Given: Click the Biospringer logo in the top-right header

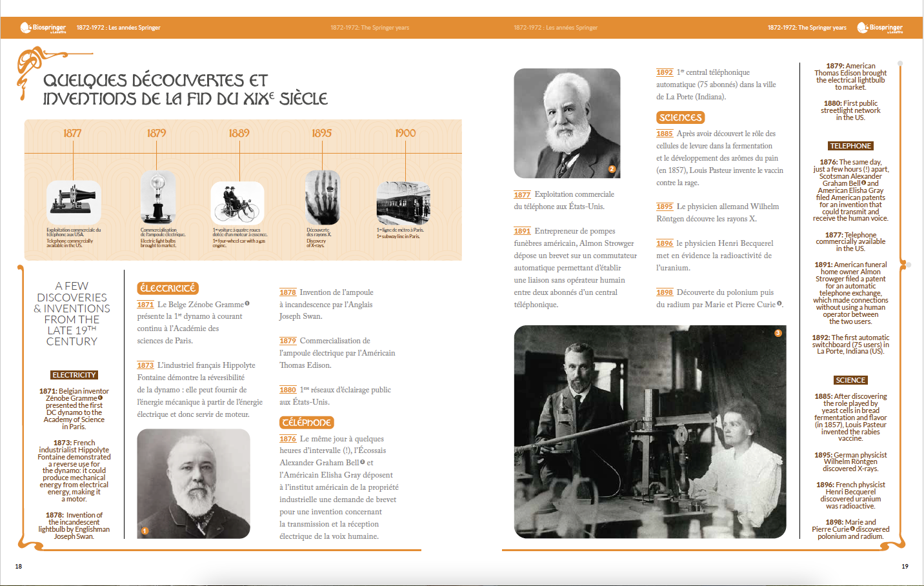Looking at the screenshot, I should (879, 28).
